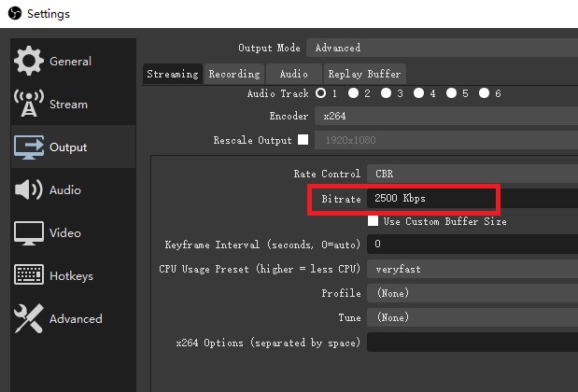Click the OBS logo in title bar
578x392 pixels.
(x=15, y=14)
